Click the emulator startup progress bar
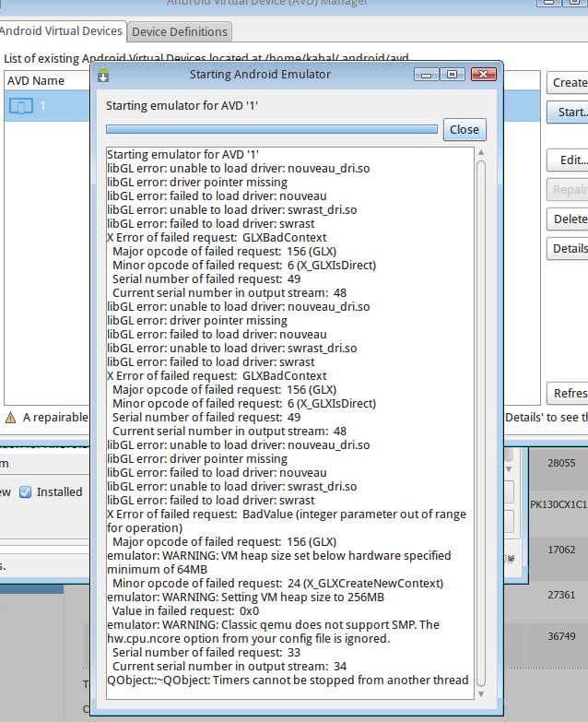588x722 pixels. [x=272, y=130]
